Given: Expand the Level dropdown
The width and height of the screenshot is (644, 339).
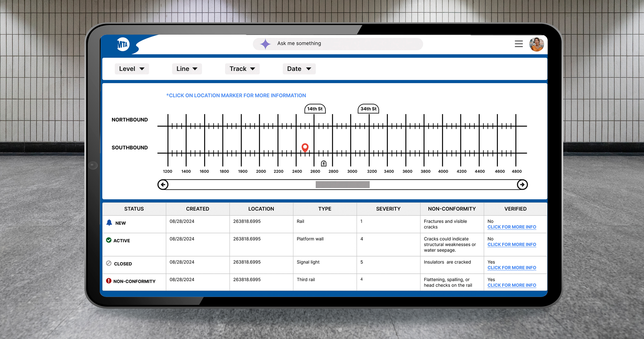Looking at the screenshot, I should 131,69.
